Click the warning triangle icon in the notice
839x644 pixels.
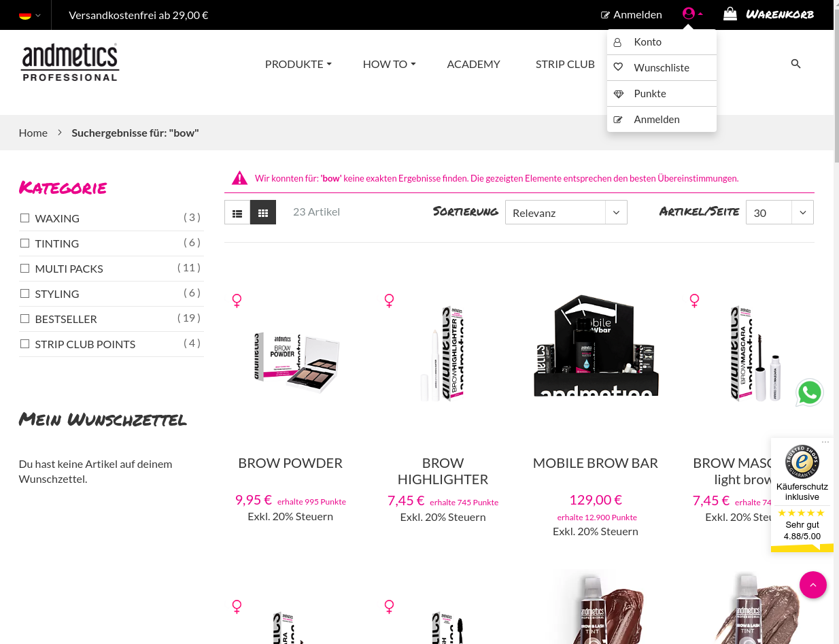click(239, 178)
